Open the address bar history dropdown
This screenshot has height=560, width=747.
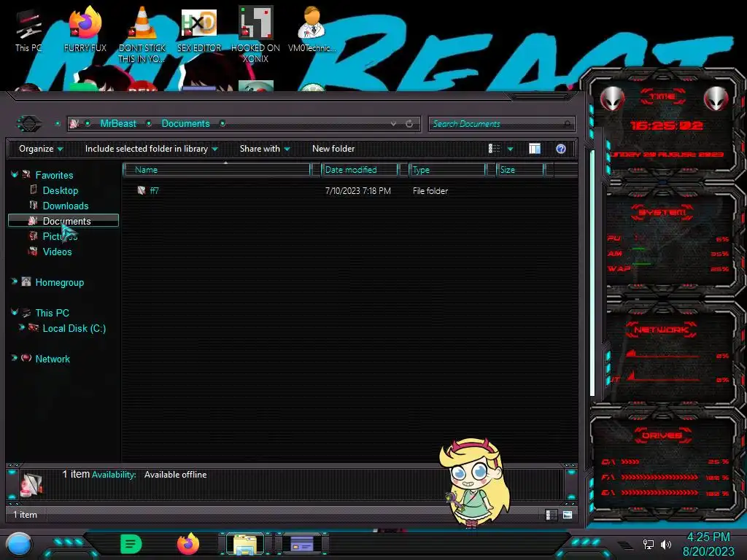(x=393, y=124)
